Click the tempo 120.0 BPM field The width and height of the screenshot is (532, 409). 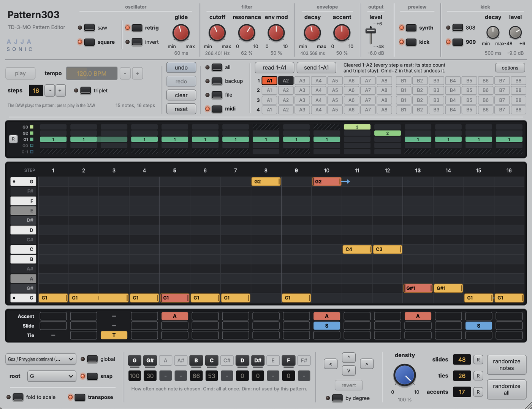(92, 73)
